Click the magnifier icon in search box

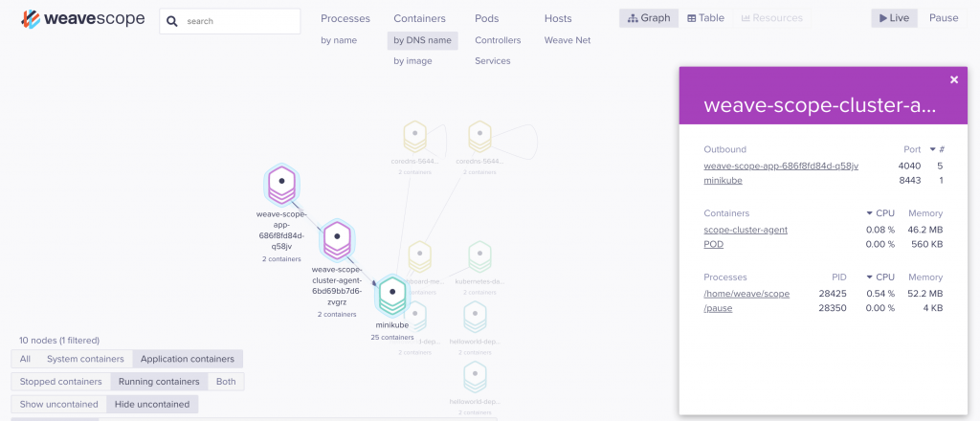pos(172,21)
